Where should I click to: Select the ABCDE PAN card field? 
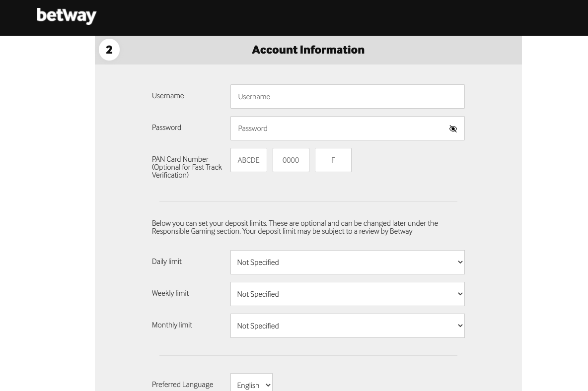click(x=248, y=160)
